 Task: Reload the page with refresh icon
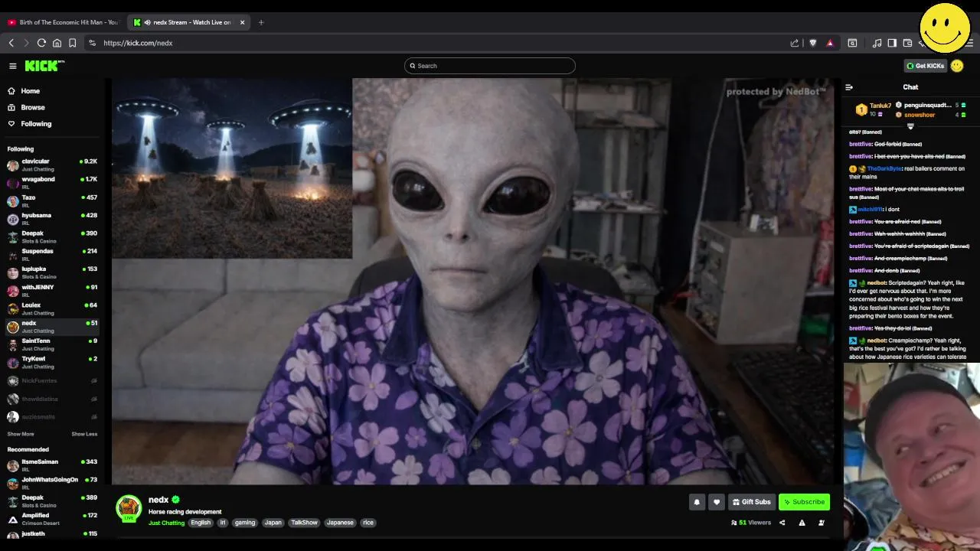[x=41, y=43]
